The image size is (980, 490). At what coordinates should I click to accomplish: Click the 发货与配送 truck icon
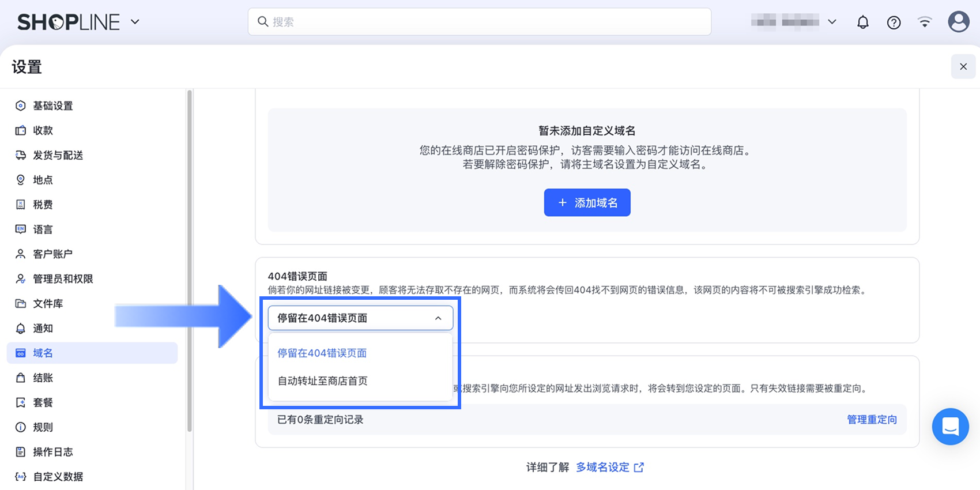tap(21, 155)
